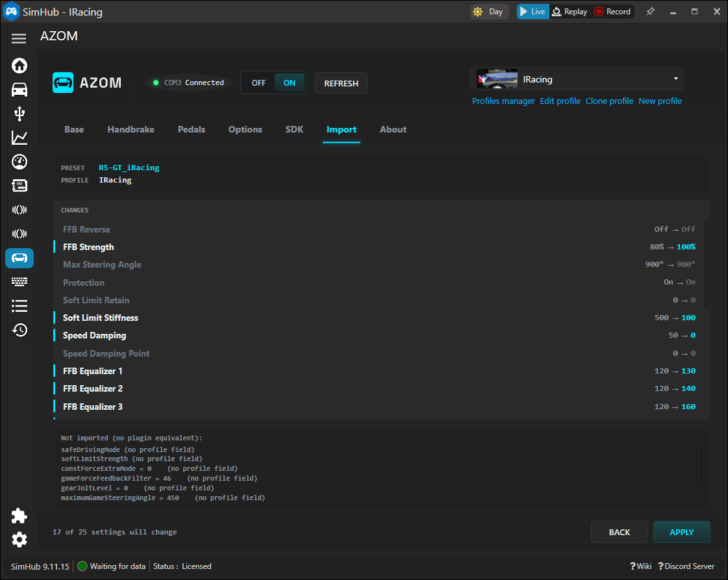The width and height of the screenshot is (728, 580).
Task: Open the dashboard gauge sidebar icon
Action: (x=19, y=162)
